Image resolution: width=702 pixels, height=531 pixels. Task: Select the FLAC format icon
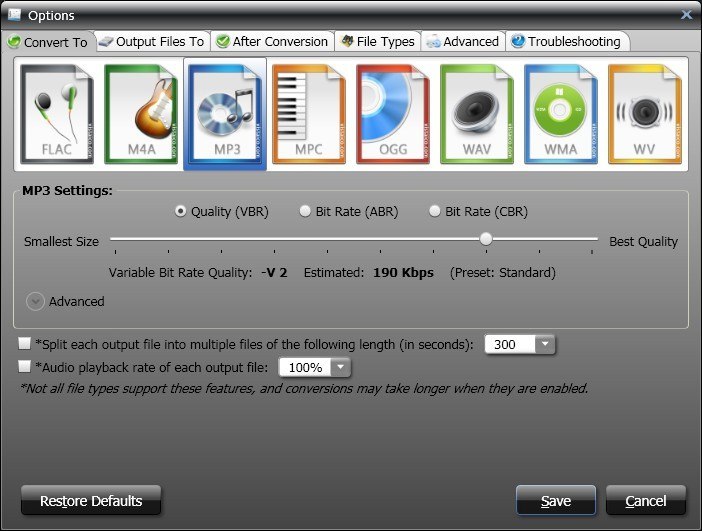coord(57,114)
